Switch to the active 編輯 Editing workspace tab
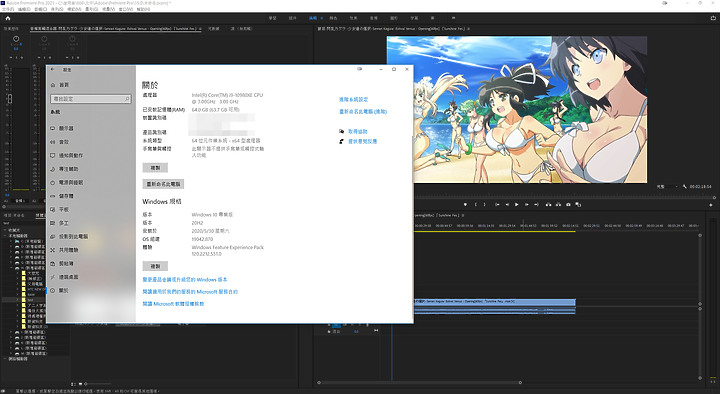This screenshot has width=720, height=394. click(313, 18)
